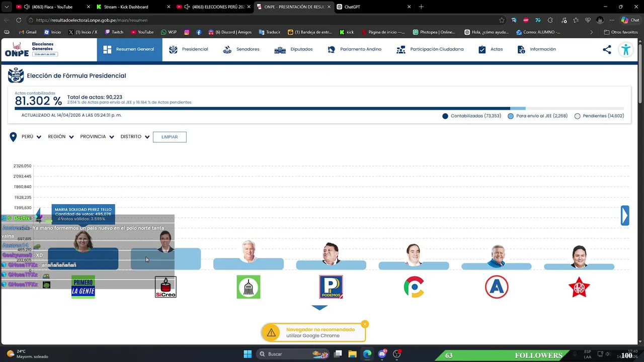Viewport: 644px width, 362px height.
Task: Open Discord from the taskbar
Action: 382,354
